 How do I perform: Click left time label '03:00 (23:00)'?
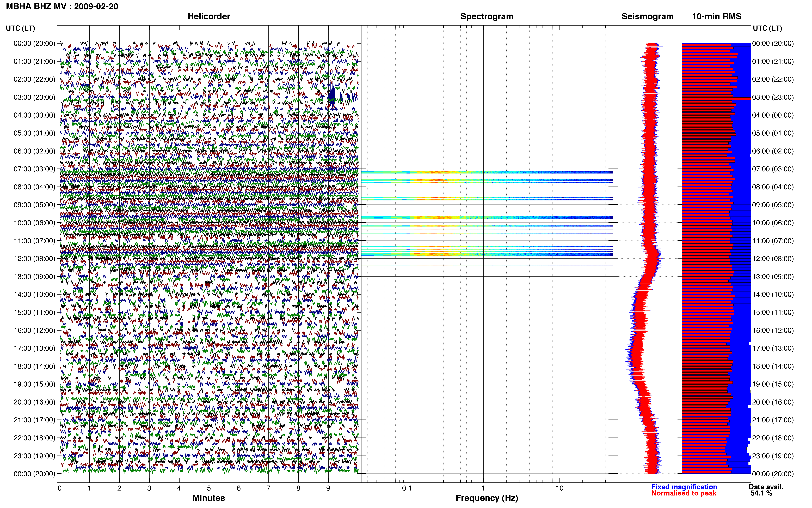point(34,97)
